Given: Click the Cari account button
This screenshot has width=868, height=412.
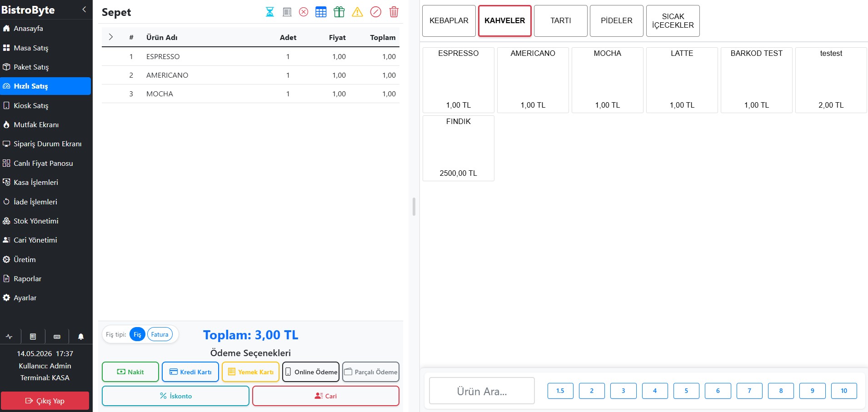Looking at the screenshot, I should tap(326, 396).
